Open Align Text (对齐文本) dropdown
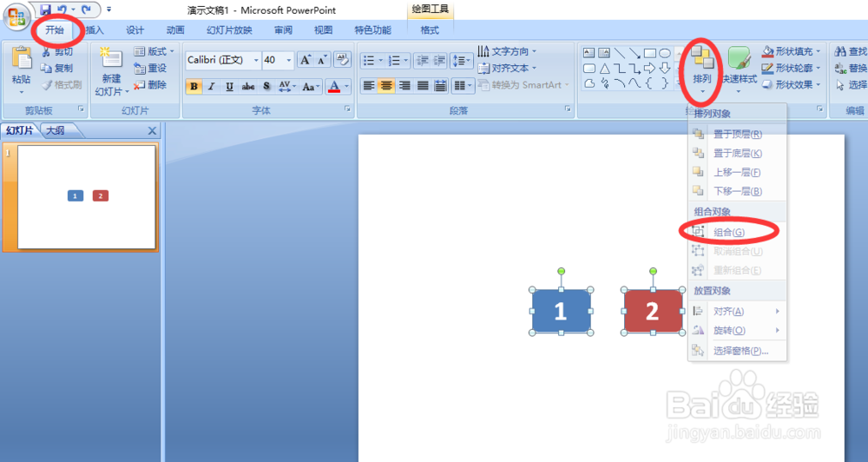 click(507, 68)
